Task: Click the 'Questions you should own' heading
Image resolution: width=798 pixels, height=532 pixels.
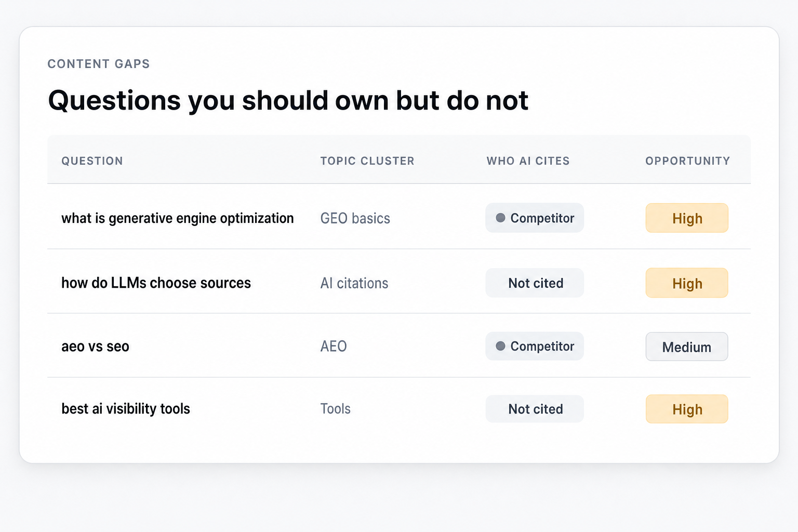Action: coord(288,100)
